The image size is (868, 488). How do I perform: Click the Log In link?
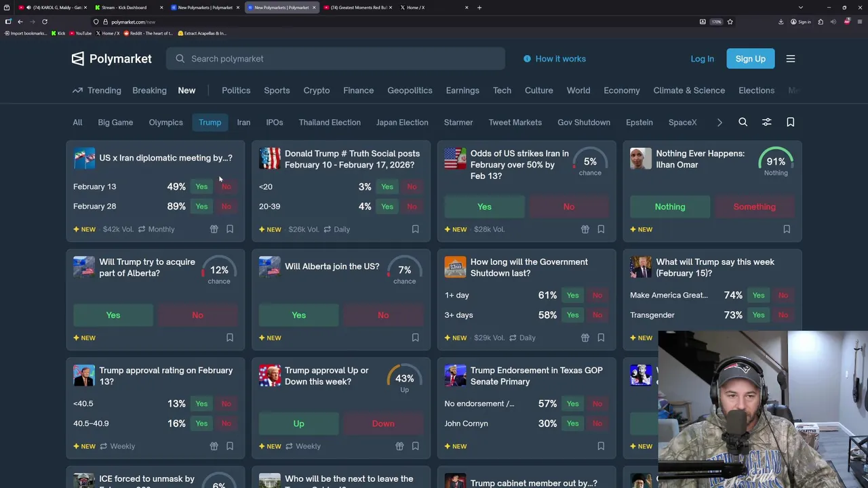tap(703, 59)
